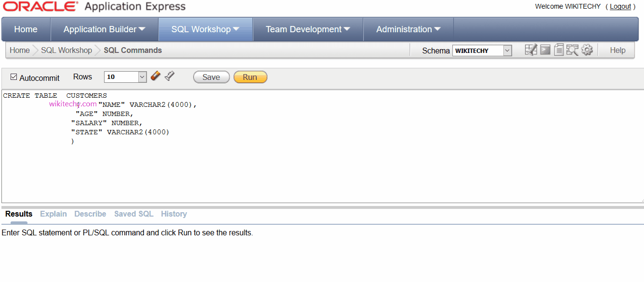Launch Query Builder with the magnifier icon
Screen dimensions: 644x282
pyautogui.click(x=572, y=50)
